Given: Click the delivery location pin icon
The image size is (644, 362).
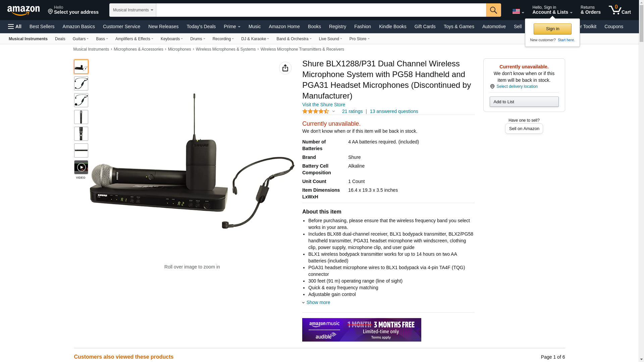Looking at the screenshot, I should click(x=492, y=86).
